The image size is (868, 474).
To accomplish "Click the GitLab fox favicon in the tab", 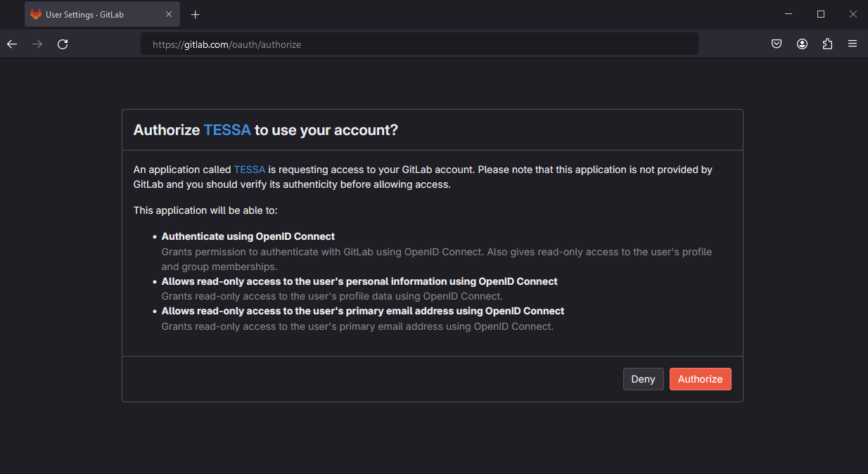I will (36, 14).
